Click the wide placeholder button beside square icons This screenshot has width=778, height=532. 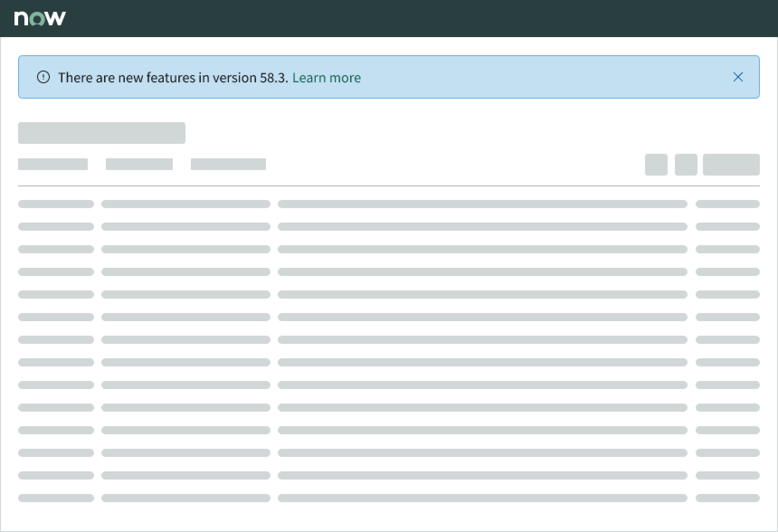[x=731, y=165]
